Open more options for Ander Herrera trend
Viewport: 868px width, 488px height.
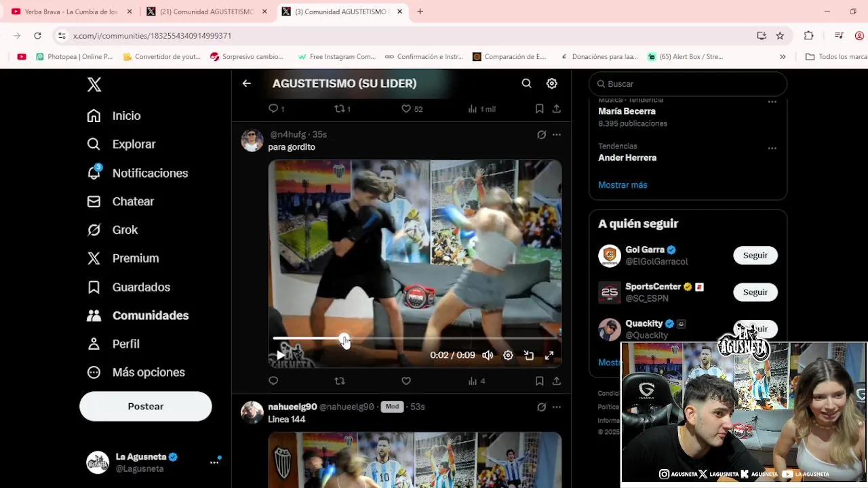click(772, 148)
